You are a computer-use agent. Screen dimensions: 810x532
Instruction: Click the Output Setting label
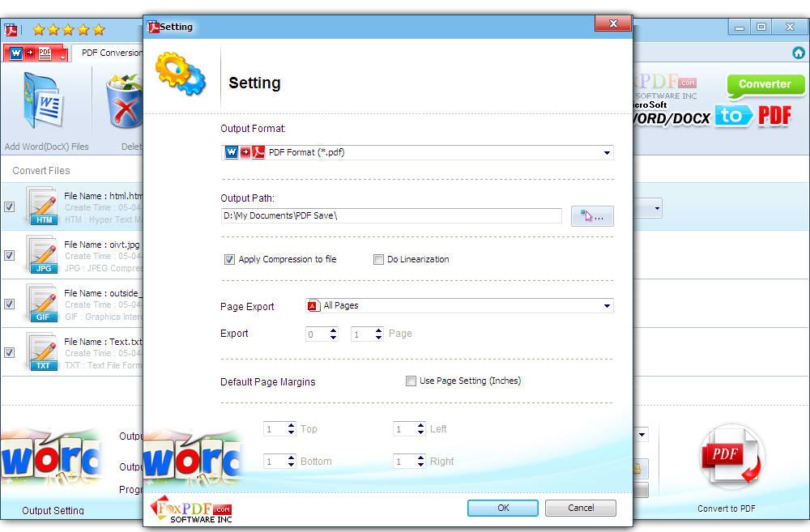53,510
